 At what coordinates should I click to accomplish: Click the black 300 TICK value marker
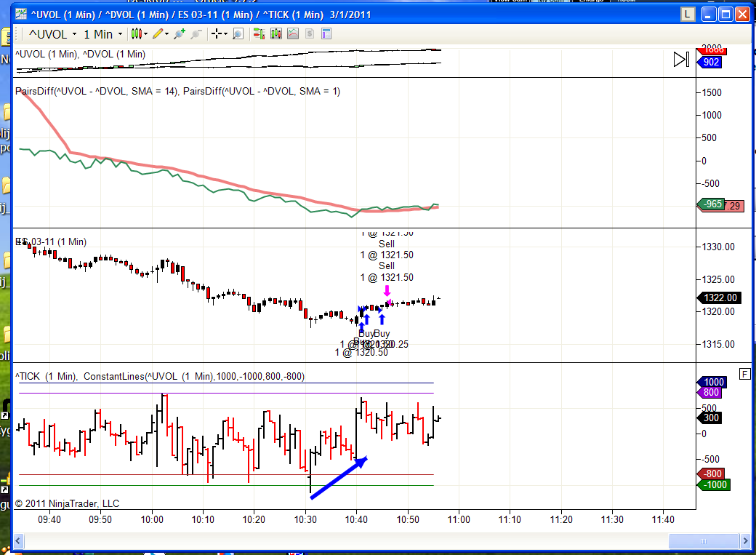click(x=709, y=418)
